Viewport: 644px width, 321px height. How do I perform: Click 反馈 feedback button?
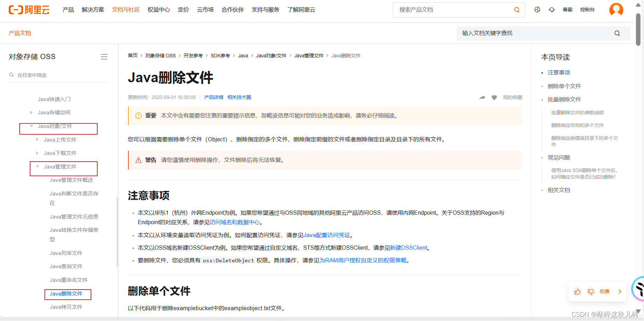point(604,292)
